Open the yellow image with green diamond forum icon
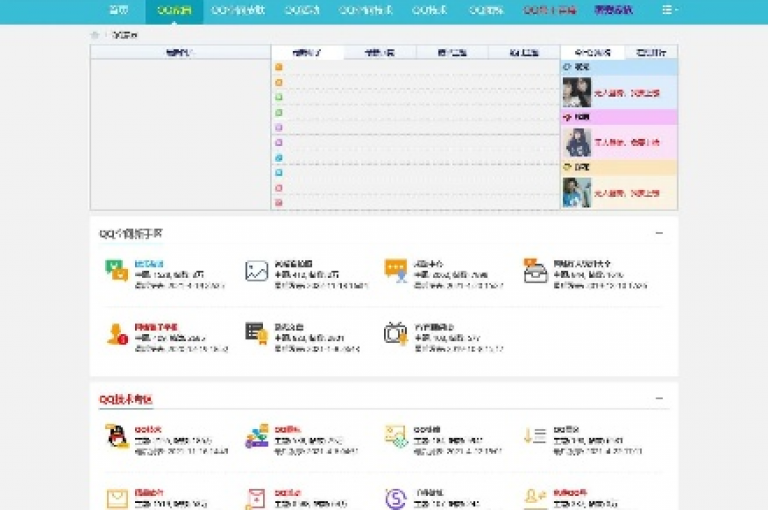The width and height of the screenshot is (768, 510). (396, 436)
